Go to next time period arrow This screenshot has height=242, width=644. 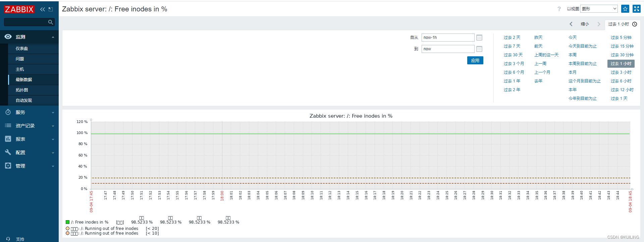599,24
